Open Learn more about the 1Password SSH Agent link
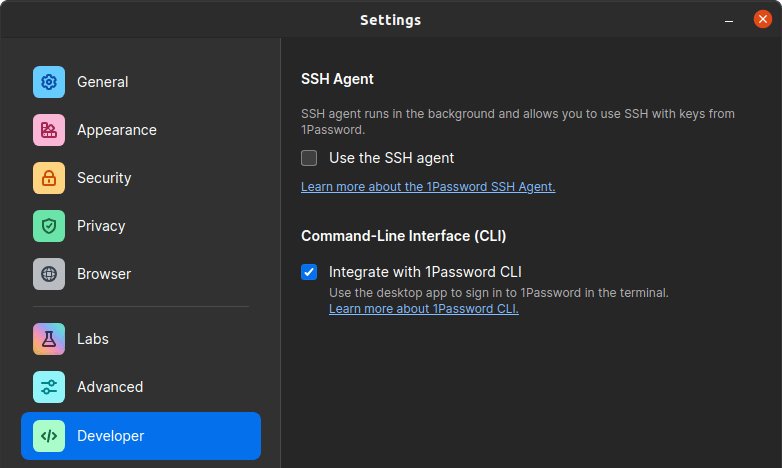 (x=428, y=187)
